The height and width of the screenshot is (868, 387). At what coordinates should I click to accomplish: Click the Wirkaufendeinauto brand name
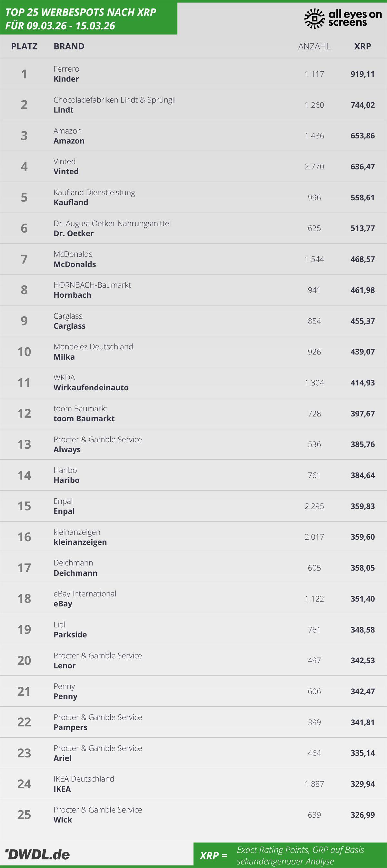(91, 387)
